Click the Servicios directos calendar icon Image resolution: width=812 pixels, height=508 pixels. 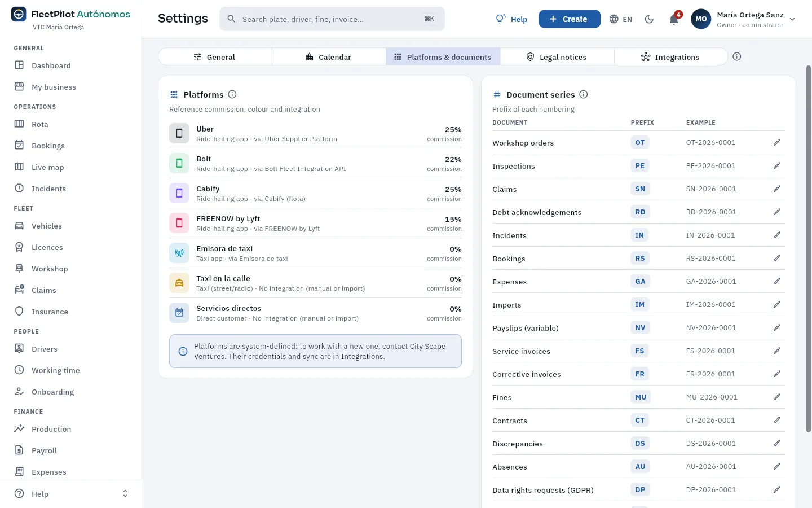tap(179, 313)
